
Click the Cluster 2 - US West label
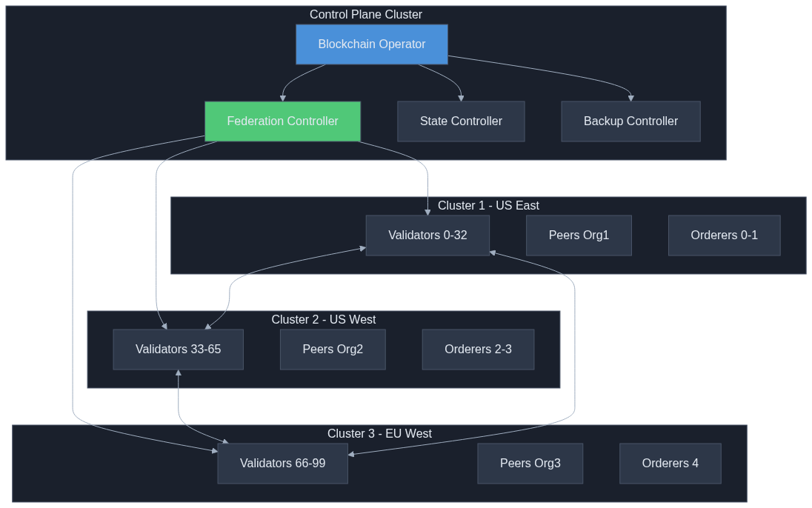(323, 320)
